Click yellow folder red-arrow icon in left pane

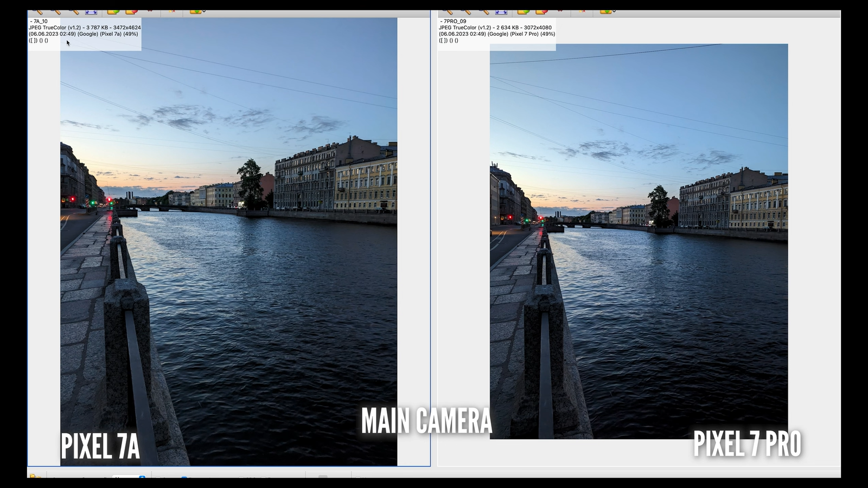click(x=131, y=11)
